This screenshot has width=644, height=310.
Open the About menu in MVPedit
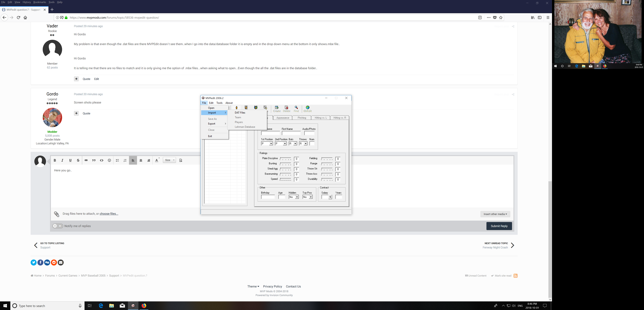click(x=229, y=103)
